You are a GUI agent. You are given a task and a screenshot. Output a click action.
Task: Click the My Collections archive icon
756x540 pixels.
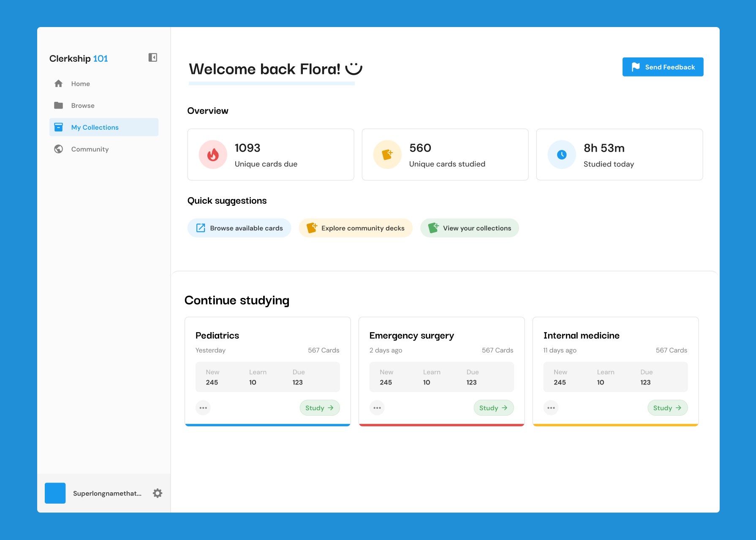point(59,127)
